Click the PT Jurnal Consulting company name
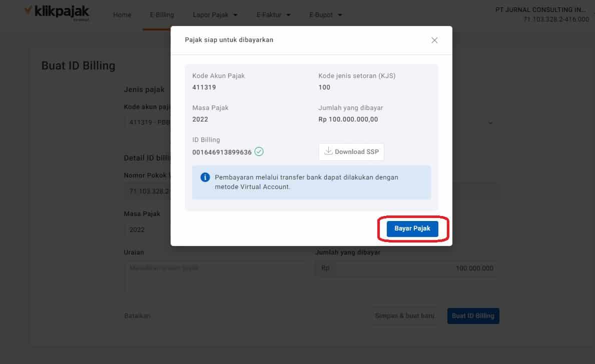 click(x=540, y=10)
